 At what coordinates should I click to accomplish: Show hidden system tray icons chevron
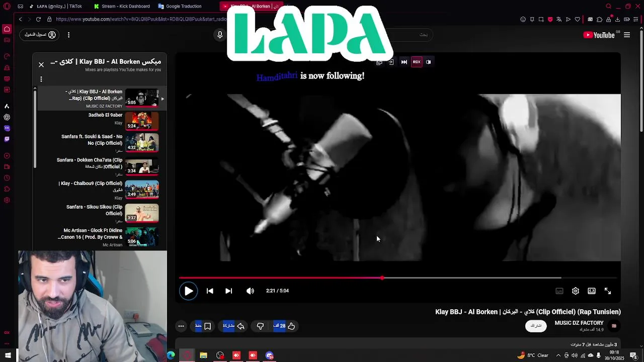tap(558, 355)
